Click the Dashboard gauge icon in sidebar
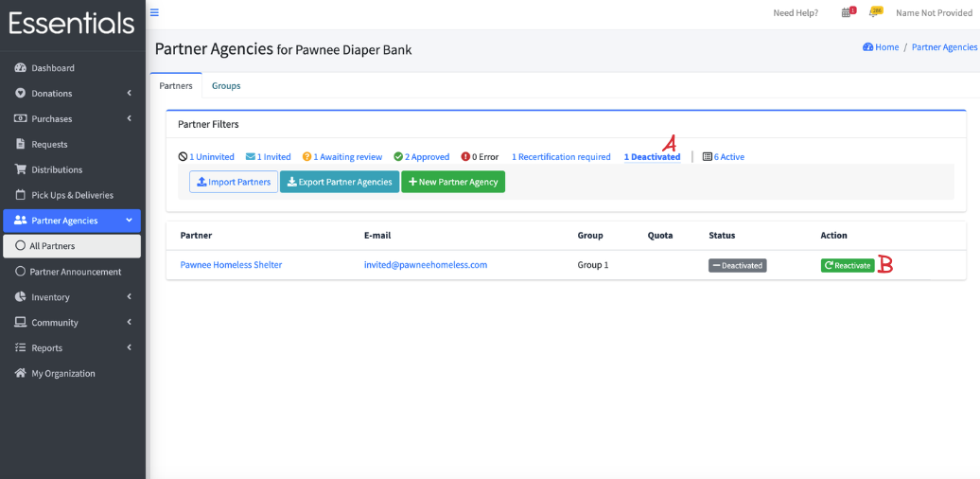This screenshot has height=479, width=980. (x=20, y=68)
